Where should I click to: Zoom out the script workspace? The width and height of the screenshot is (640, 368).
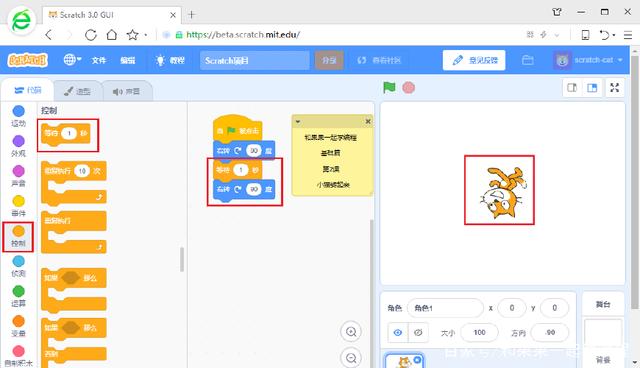coord(351,358)
